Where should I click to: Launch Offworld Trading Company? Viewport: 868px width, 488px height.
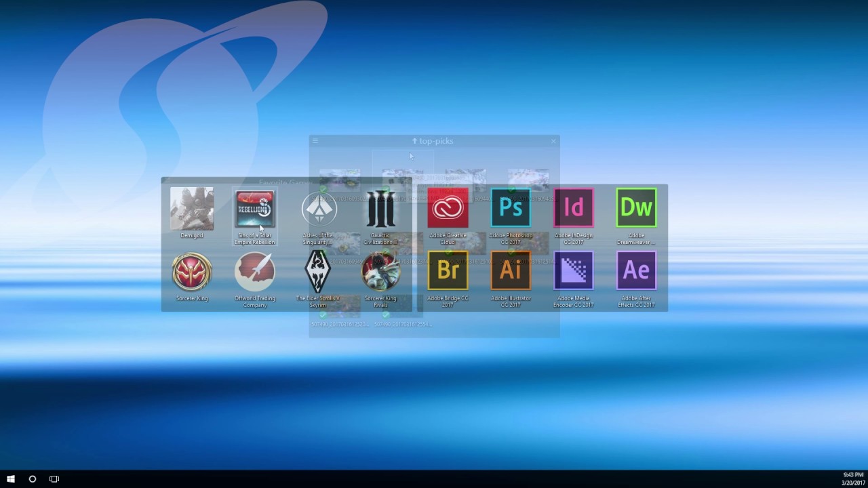click(254, 270)
